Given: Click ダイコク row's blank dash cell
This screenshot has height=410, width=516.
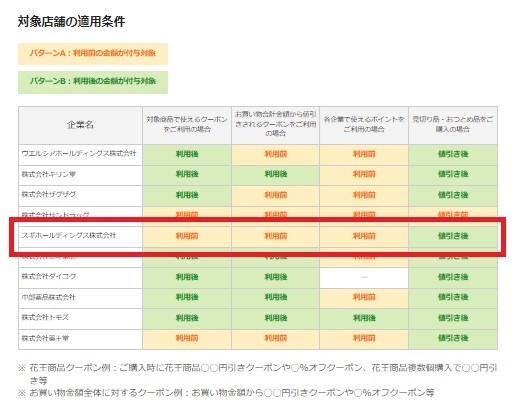Looking at the screenshot, I should 364,277.
